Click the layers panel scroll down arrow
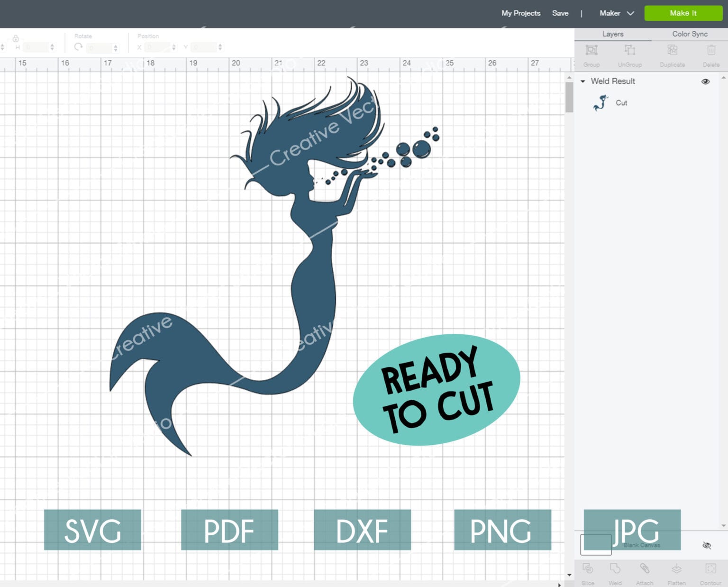 pos(723,525)
